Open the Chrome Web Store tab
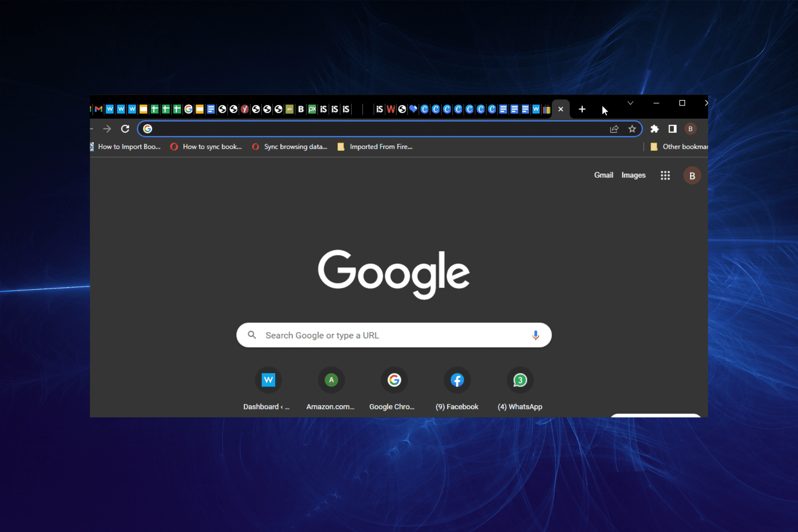Image resolution: width=798 pixels, height=532 pixels. pyautogui.click(x=547, y=109)
